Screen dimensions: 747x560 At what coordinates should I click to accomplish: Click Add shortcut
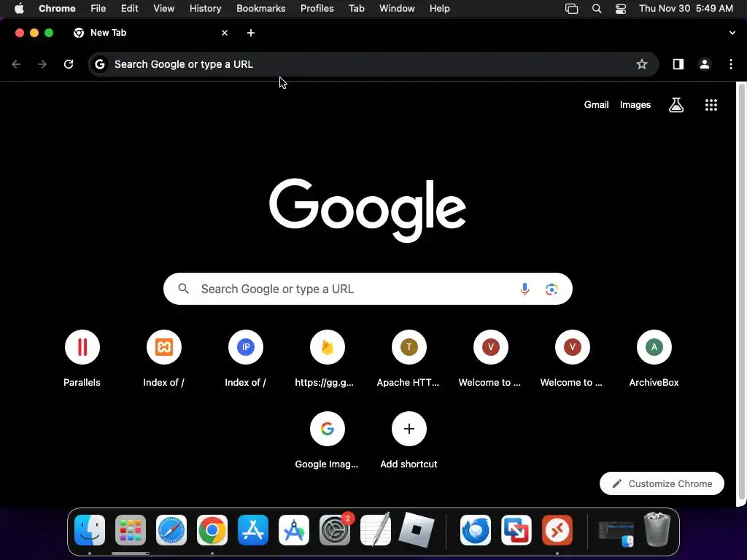coord(409,440)
